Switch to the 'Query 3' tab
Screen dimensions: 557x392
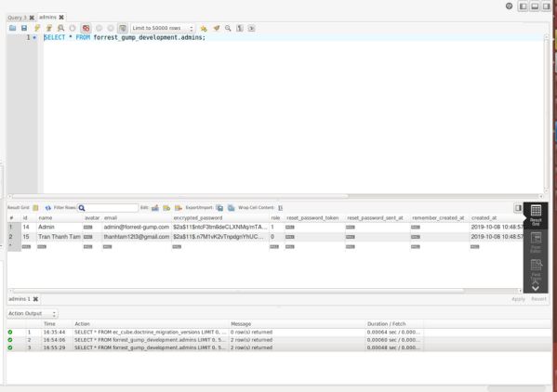[17, 18]
